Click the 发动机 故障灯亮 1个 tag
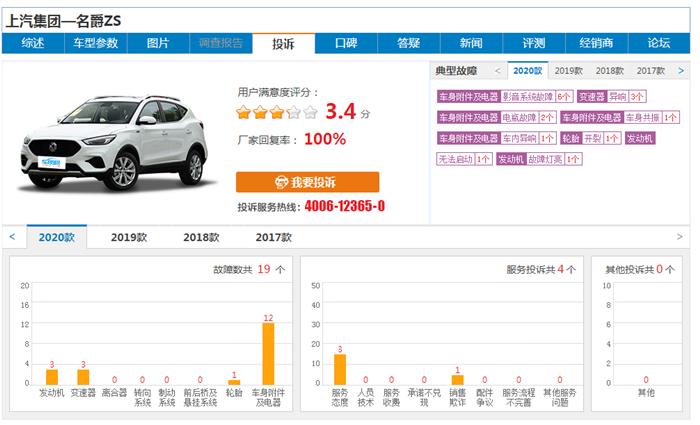The width and height of the screenshot is (700, 425). (x=539, y=159)
